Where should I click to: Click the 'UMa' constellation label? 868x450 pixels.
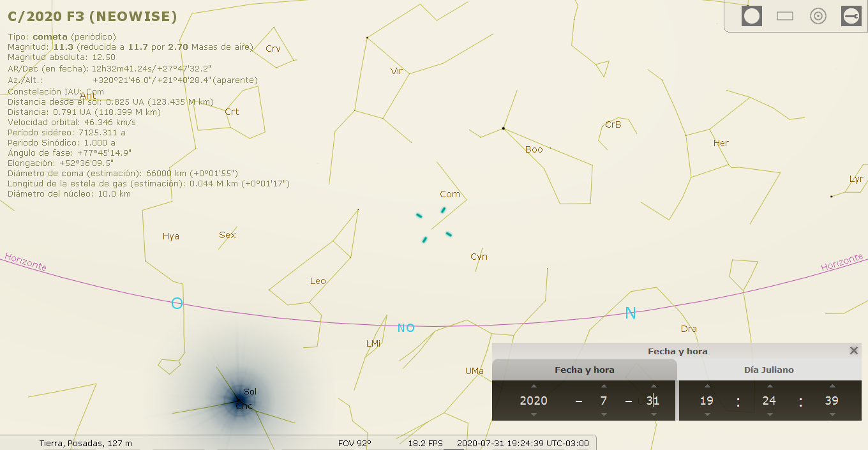(x=474, y=371)
